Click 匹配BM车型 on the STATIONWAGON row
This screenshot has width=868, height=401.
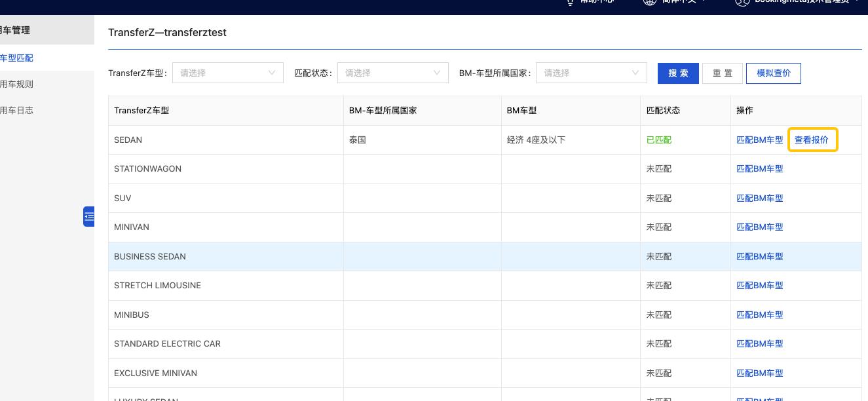pyautogui.click(x=759, y=168)
